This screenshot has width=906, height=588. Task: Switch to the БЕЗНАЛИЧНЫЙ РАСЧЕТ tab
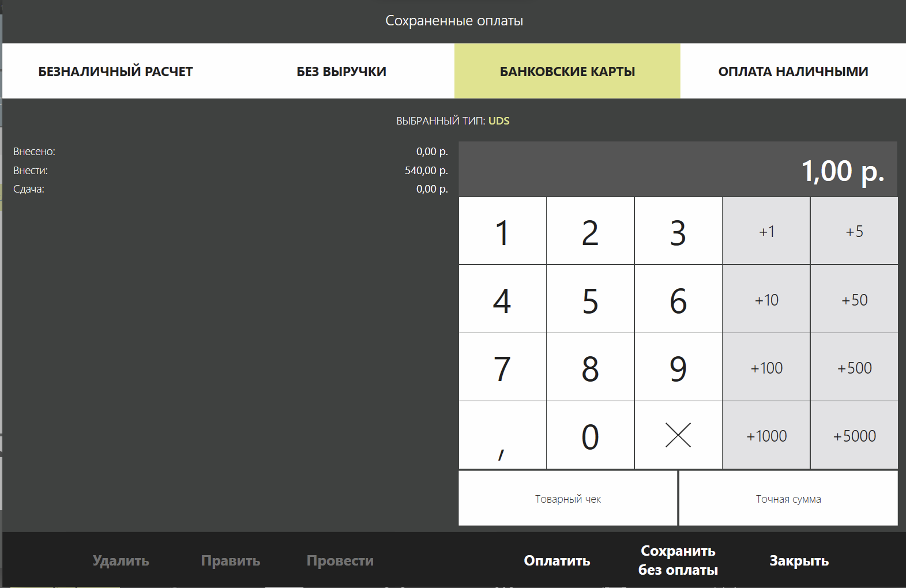pyautogui.click(x=115, y=71)
